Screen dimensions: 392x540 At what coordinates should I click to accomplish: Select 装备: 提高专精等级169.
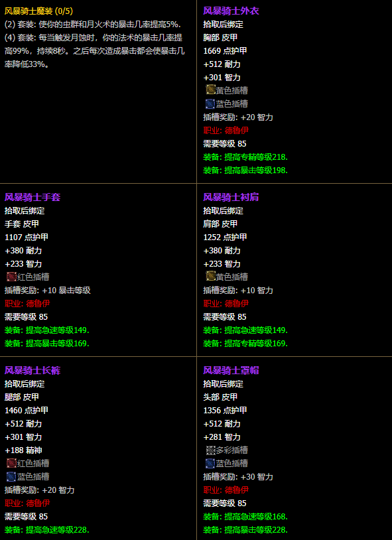click(245, 344)
